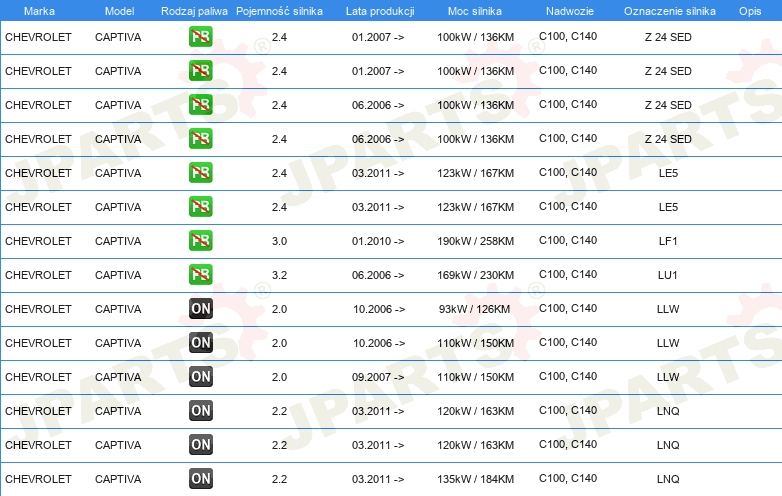The height and width of the screenshot is (496, 782).
Task: Select CHEVROLET in the LU1 row
Action: coord(38,275)
